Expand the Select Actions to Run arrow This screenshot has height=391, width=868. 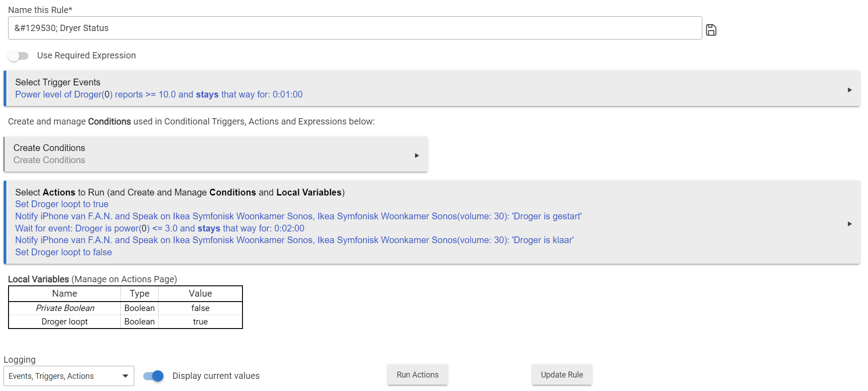[849, 224]
